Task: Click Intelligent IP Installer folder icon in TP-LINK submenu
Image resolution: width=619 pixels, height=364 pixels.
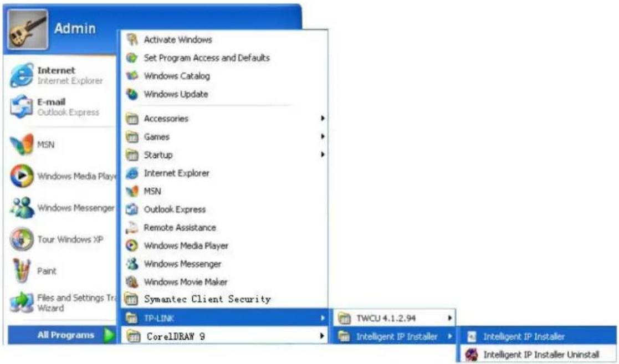Action: 344,336
